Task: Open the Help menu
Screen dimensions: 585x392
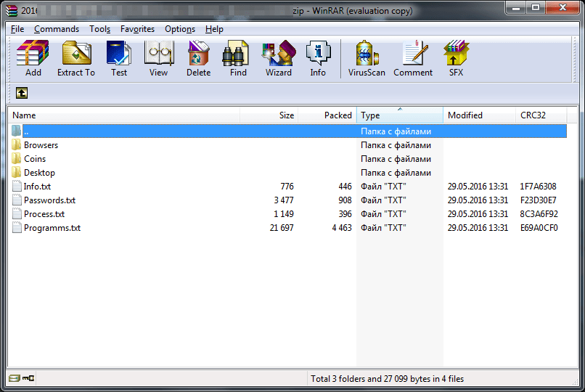Action: click(214, 29)
